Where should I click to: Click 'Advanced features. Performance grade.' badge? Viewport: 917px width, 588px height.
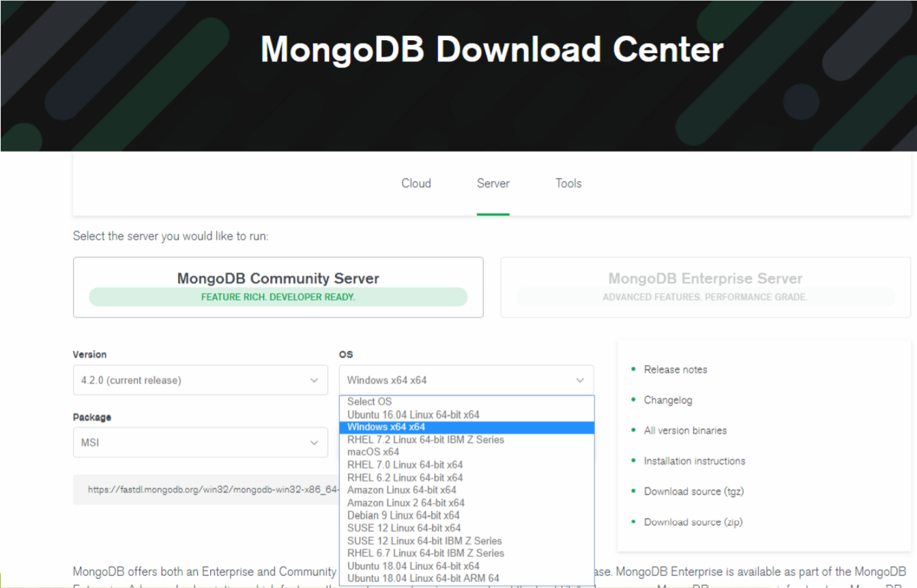705,297
